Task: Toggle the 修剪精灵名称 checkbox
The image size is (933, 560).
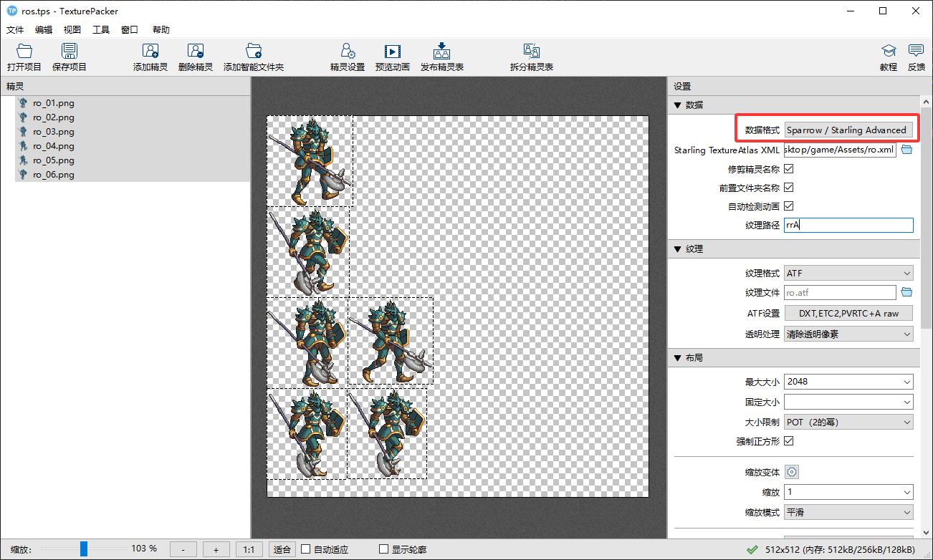Action: tap(789, 169)
